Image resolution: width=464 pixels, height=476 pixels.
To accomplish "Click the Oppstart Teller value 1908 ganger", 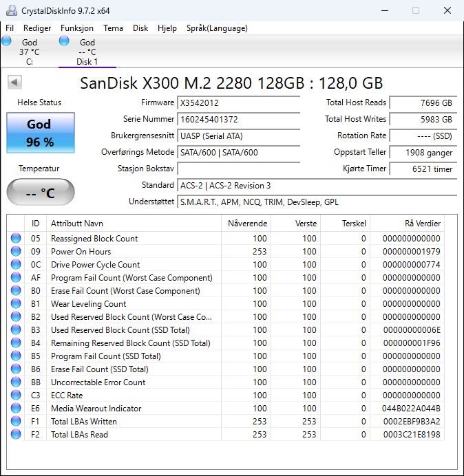I will 423,153.
